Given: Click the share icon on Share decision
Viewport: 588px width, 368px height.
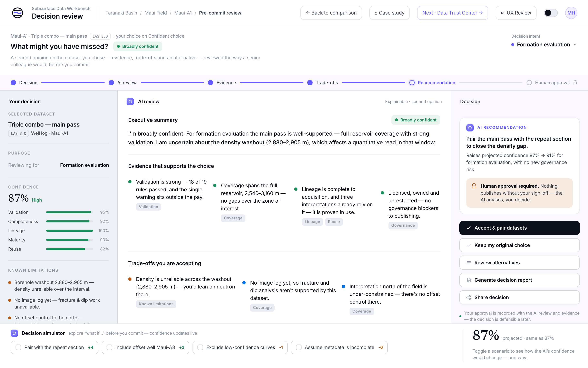Looking at the screenshot, I should click(x=469, y=297).
